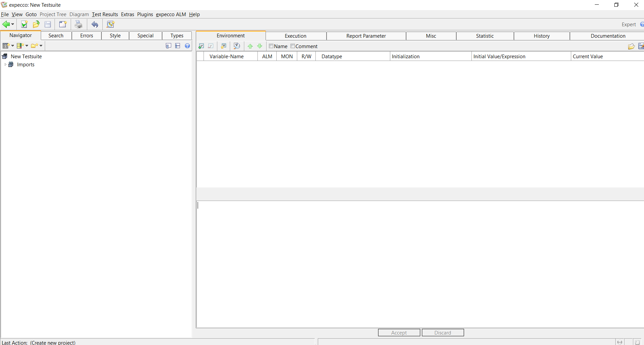Open the File menu
The width and height of the screenshot is (644, 345).
[5, 14]
